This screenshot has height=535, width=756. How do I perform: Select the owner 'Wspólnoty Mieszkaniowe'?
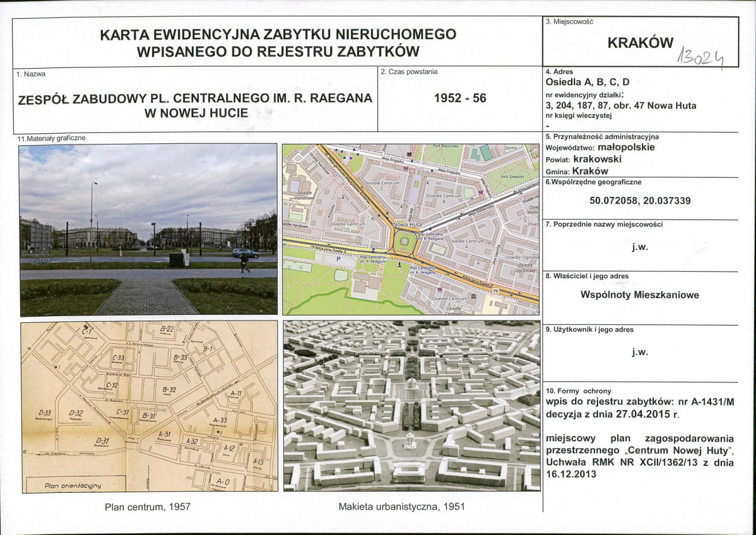click(640, 295)
